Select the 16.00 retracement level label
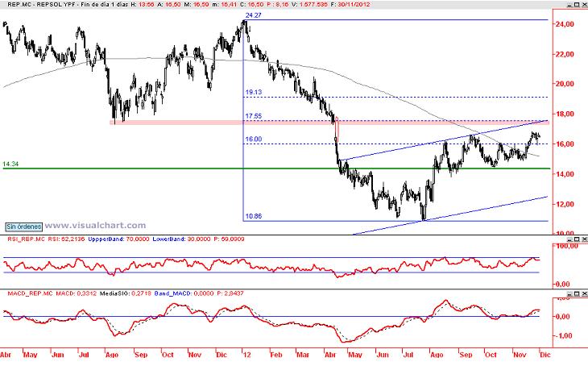The image size is (588, 366). tap(253, 139)
